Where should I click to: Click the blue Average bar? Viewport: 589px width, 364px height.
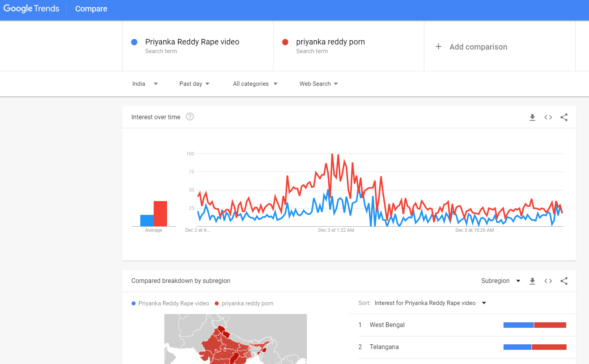pos(147,220)
